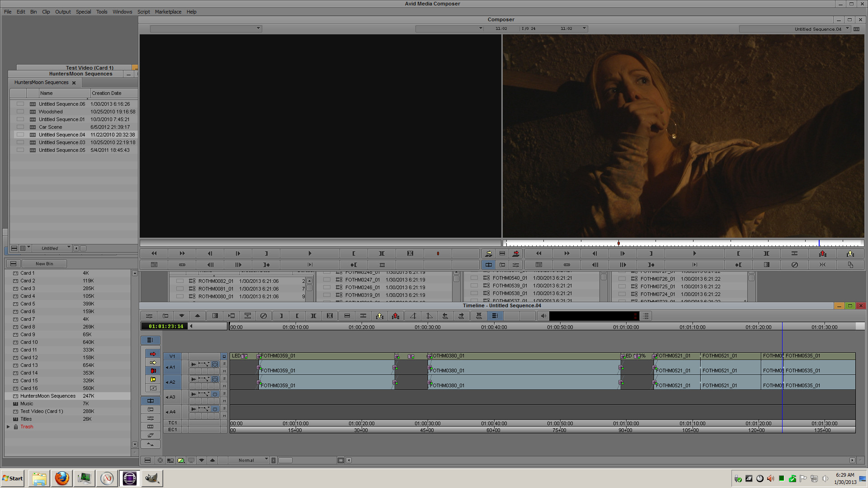Screen dimensions: 868x488
Task: Open the Clip menu
Action: click(46, 12)
